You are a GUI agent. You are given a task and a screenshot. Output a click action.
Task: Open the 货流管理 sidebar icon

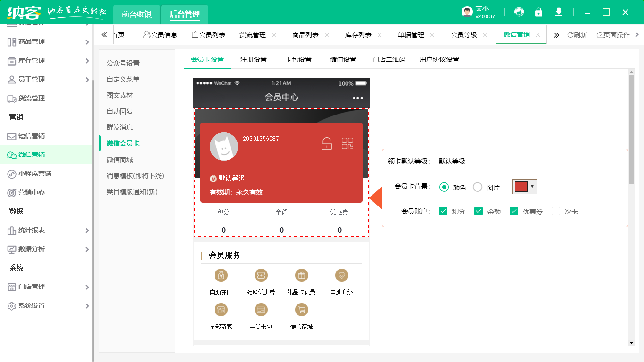11,98
